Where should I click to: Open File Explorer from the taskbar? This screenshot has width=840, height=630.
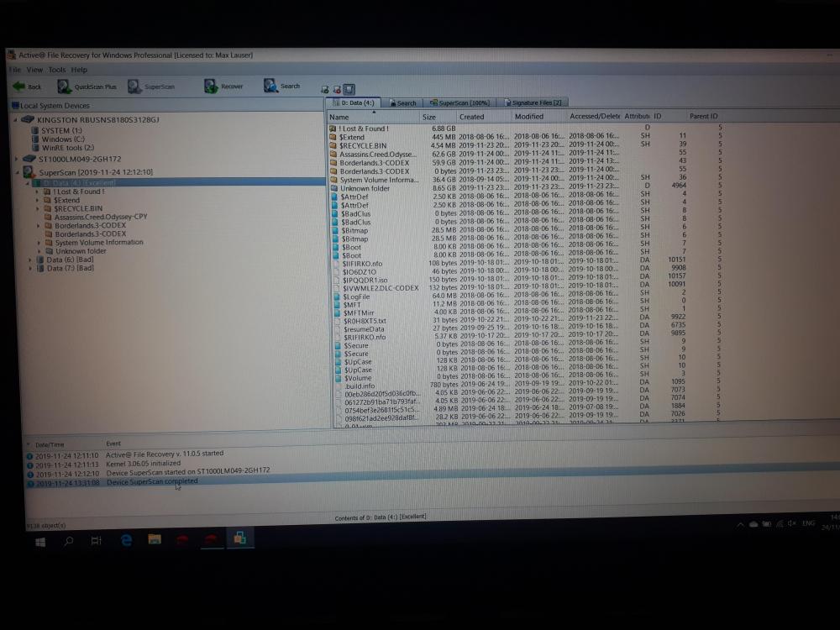click(x=155, y=539)
